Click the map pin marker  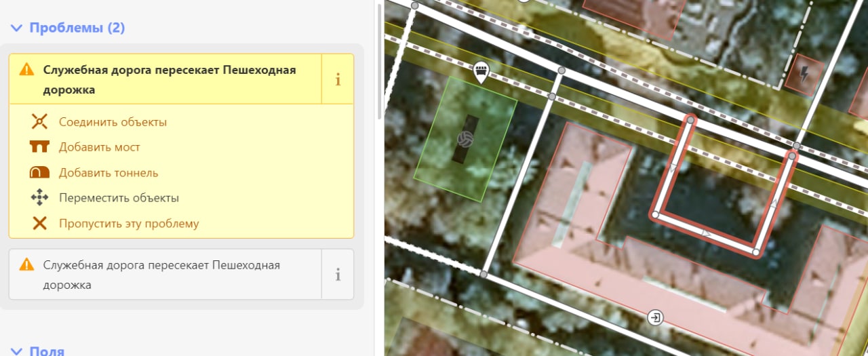click(481, 71)
